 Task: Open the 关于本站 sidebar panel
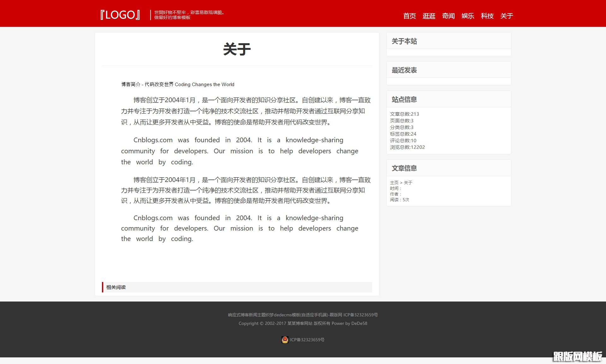[405, 41]
